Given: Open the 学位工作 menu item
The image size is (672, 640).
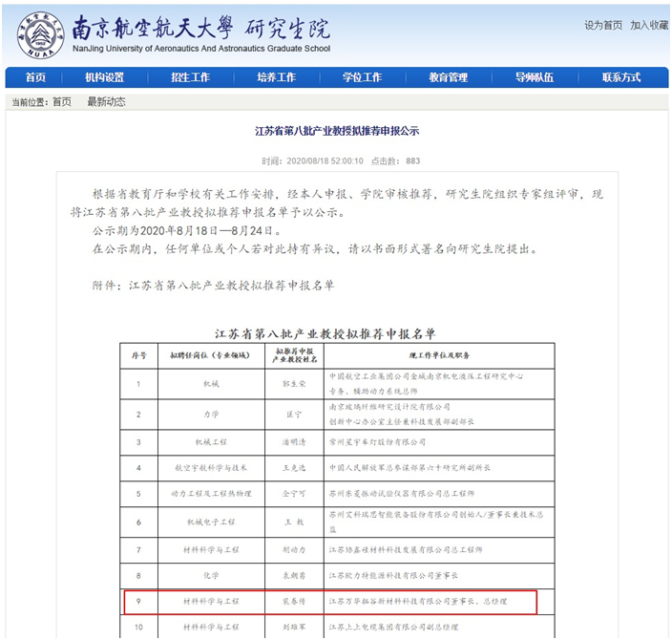Looking at the screenshot, I should (362, 77).
